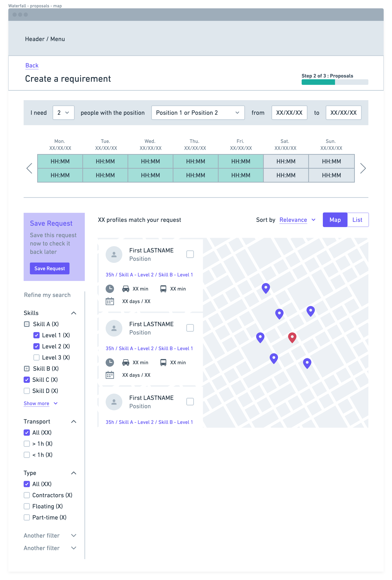Collapse the Transport filter section
Viewport: 392px width, 580px height.
pyautogui.click(x=73, y=421)
